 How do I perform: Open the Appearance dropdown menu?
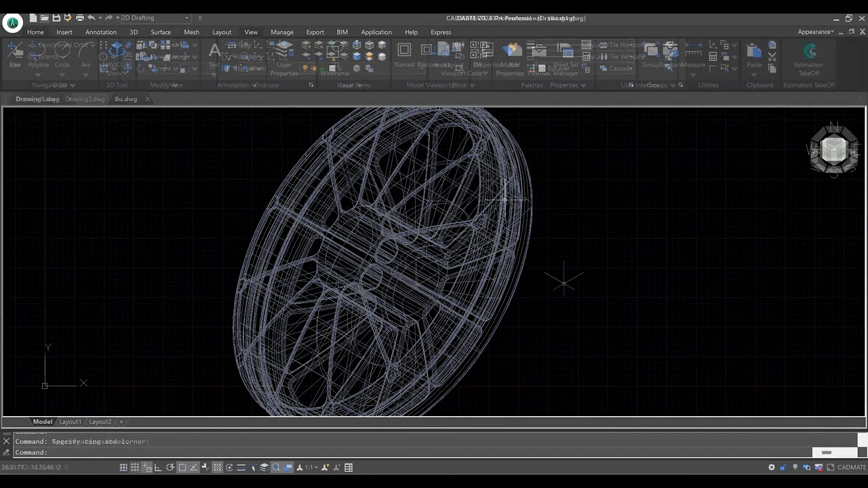tap(816, 32)
